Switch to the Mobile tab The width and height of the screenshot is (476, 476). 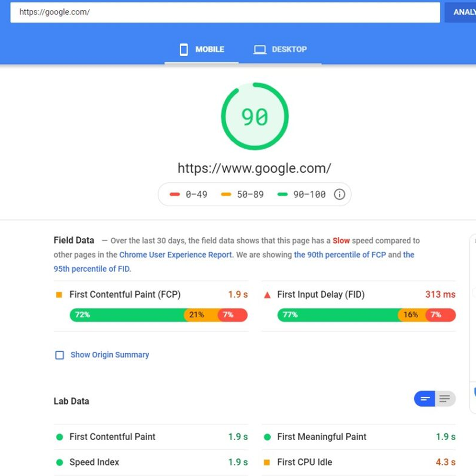(202, 50)
